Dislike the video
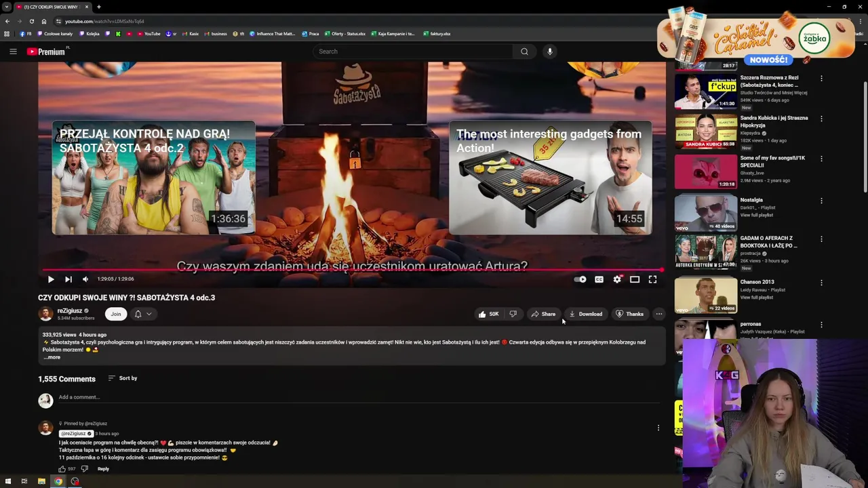868x488 pixels. click(513, 314)
